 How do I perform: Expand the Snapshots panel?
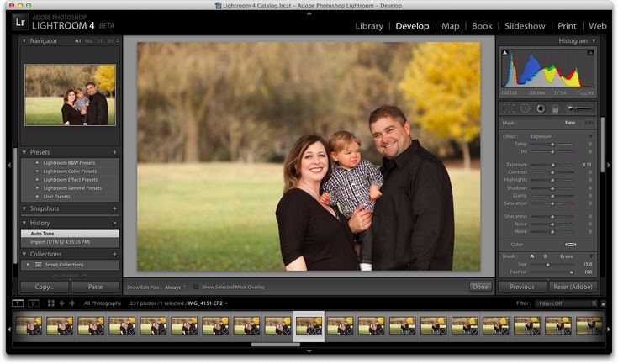[x=24, y=208]
